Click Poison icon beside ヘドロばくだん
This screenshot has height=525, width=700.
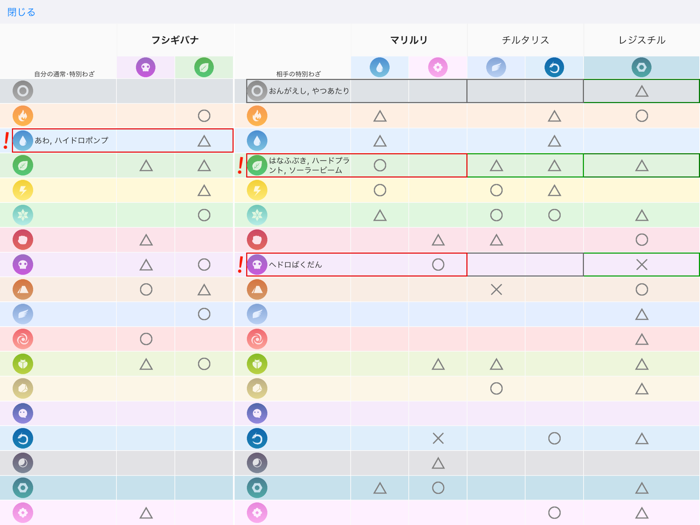pyautogui.click(x=257, y=265)
